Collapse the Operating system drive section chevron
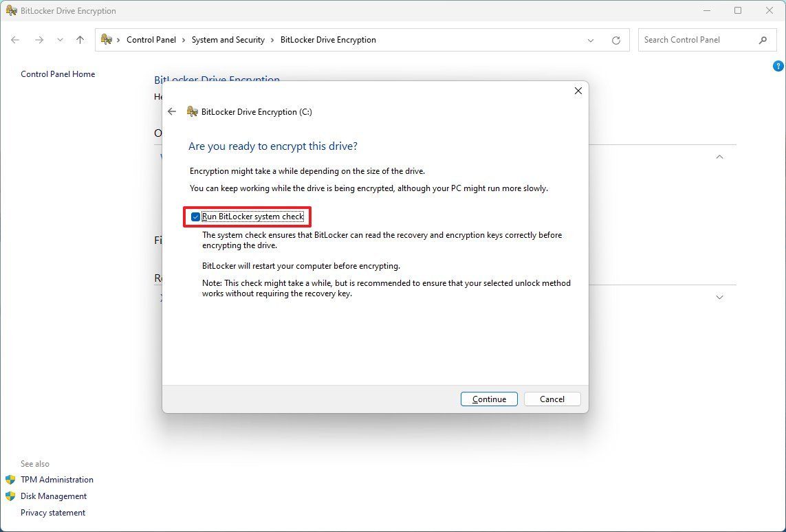Screen dimensions: 786x532 (719, 157)
